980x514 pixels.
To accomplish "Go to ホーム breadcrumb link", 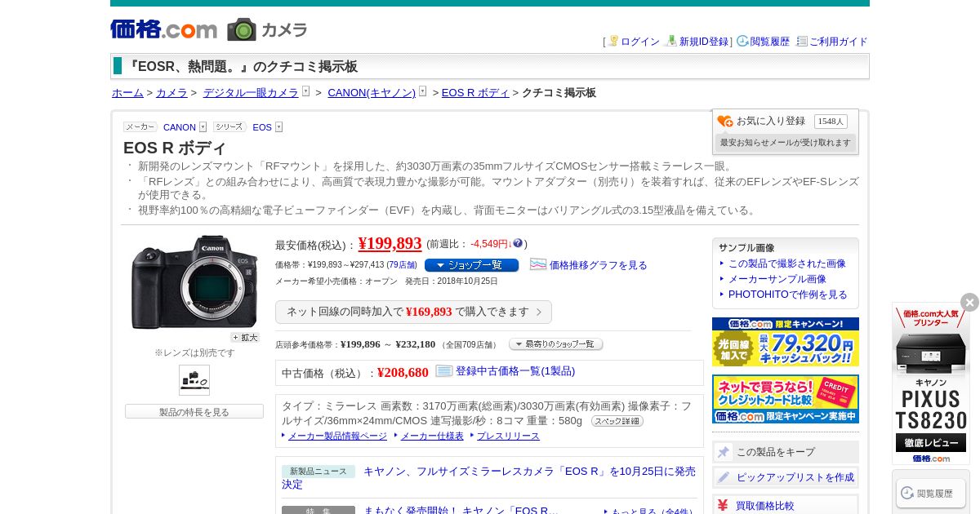I will pos(127,93).
